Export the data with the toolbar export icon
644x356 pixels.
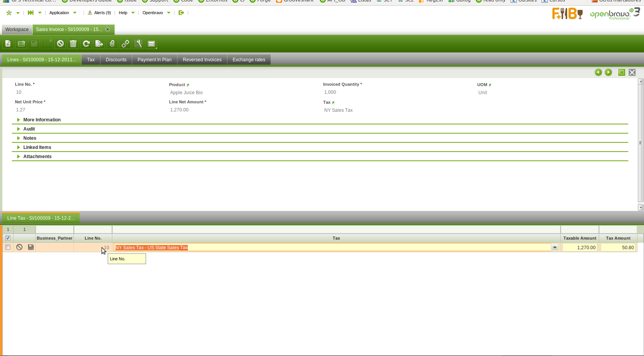99,44
